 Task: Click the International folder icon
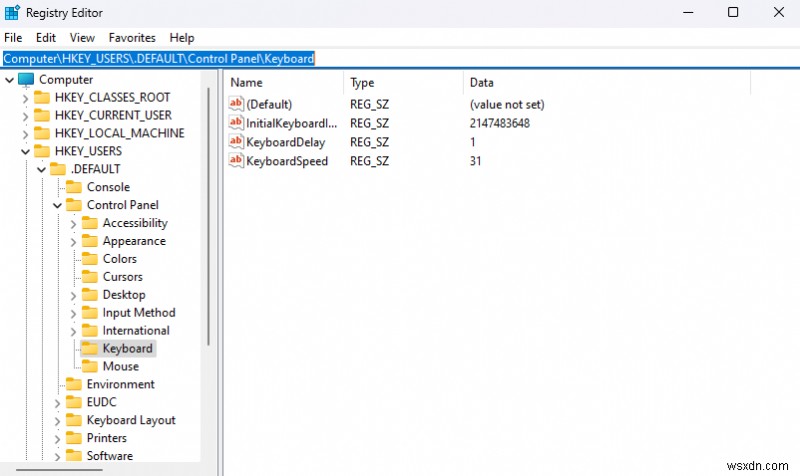point(90,330)
